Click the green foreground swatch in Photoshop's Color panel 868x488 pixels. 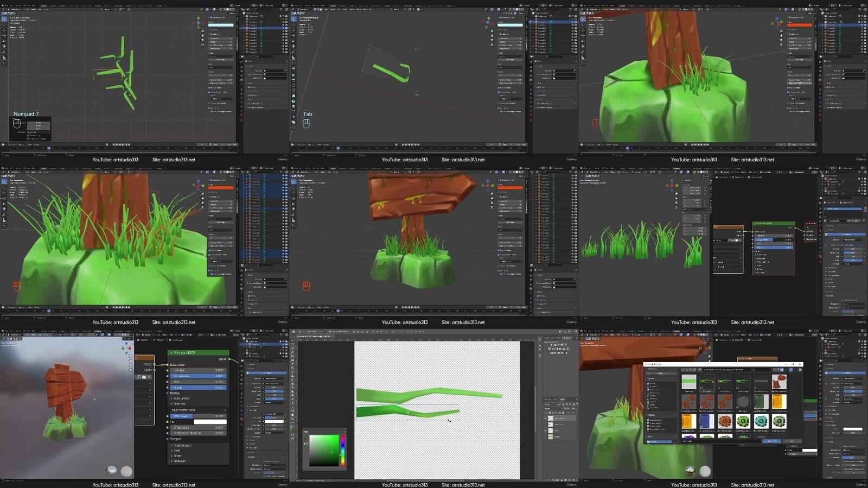coord(306,436)
